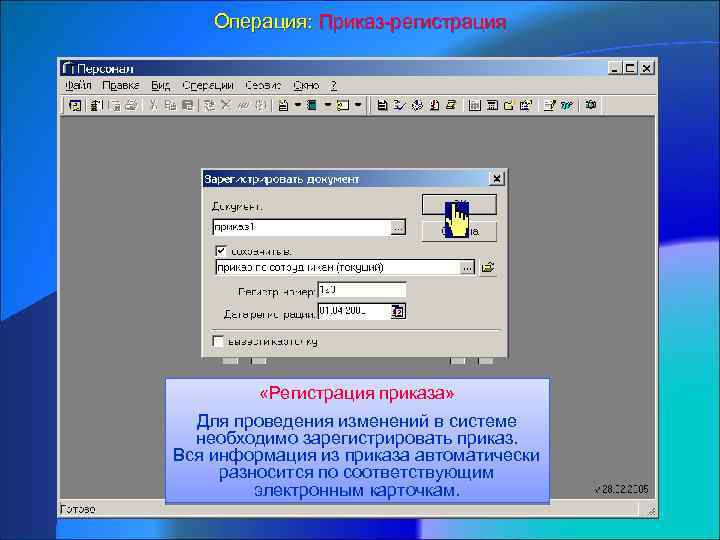The height and width of the screenshot is (540, 720).
Task: Open the Окно menu
Action: (x=306, y=85)
